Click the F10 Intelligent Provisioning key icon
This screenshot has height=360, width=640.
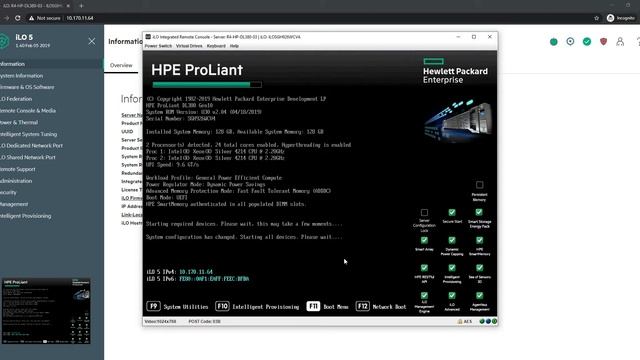click(x=222, y=306)
